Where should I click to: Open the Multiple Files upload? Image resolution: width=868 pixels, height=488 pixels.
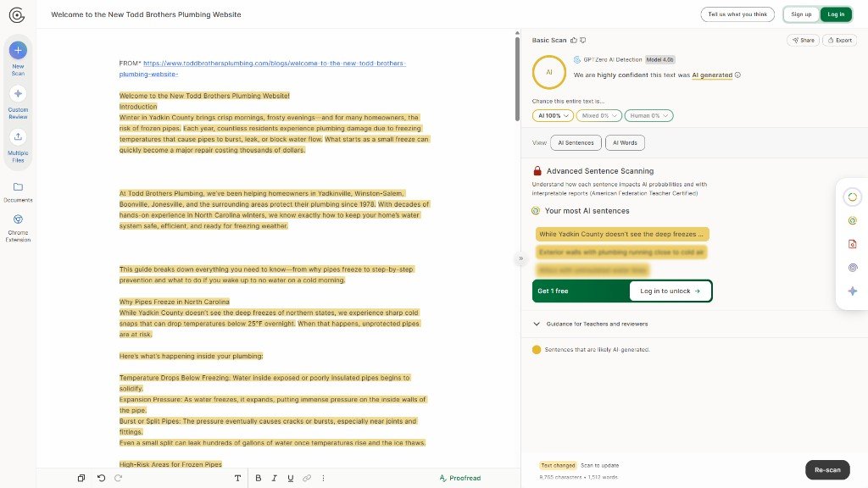click(x=18, y=146)
